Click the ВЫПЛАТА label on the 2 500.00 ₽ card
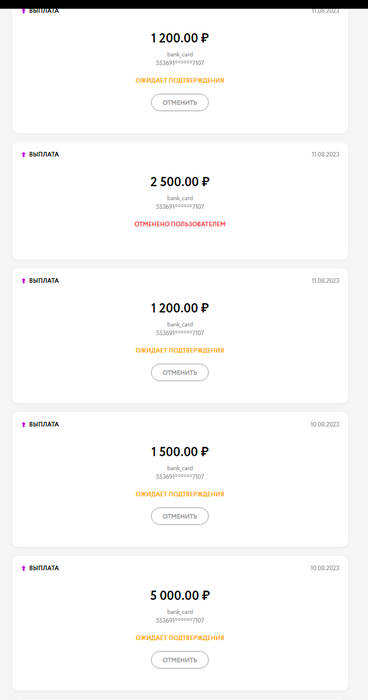 coord(44,154)
